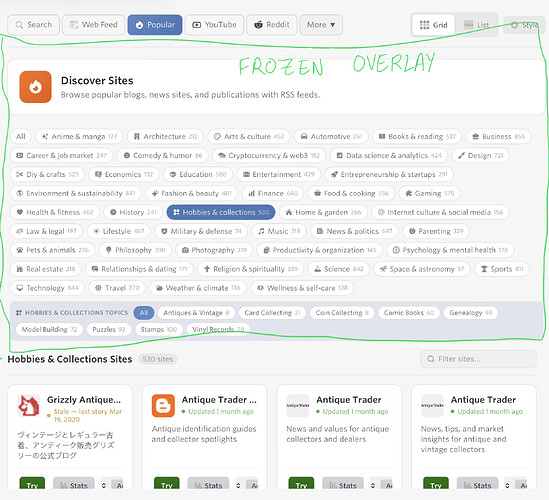549x500 pixels.
Task: Choose the Architecture category
Action: 165,137
